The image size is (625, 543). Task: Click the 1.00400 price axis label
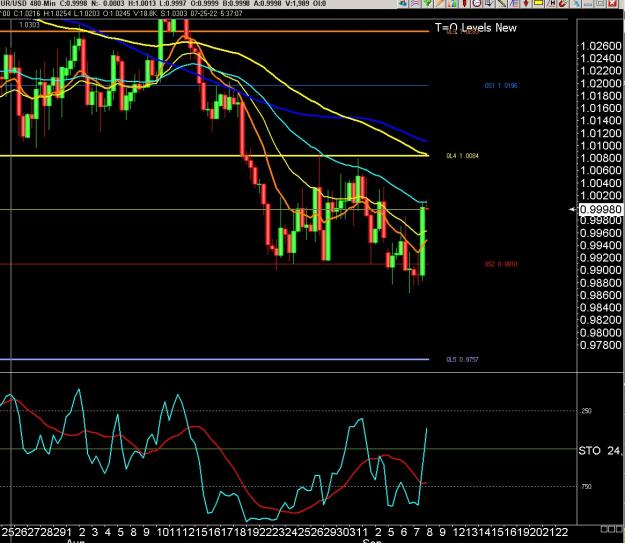click(601, 183)
